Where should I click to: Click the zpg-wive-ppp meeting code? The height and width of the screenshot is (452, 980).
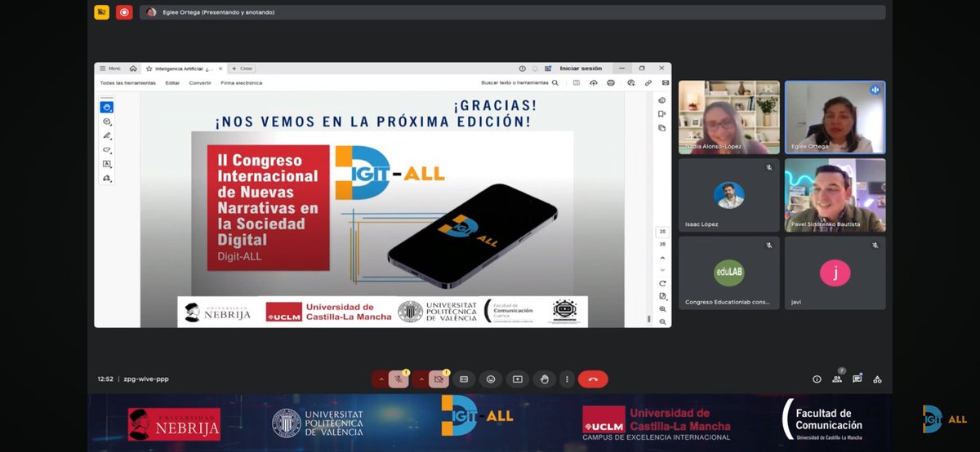pos(146,379)
